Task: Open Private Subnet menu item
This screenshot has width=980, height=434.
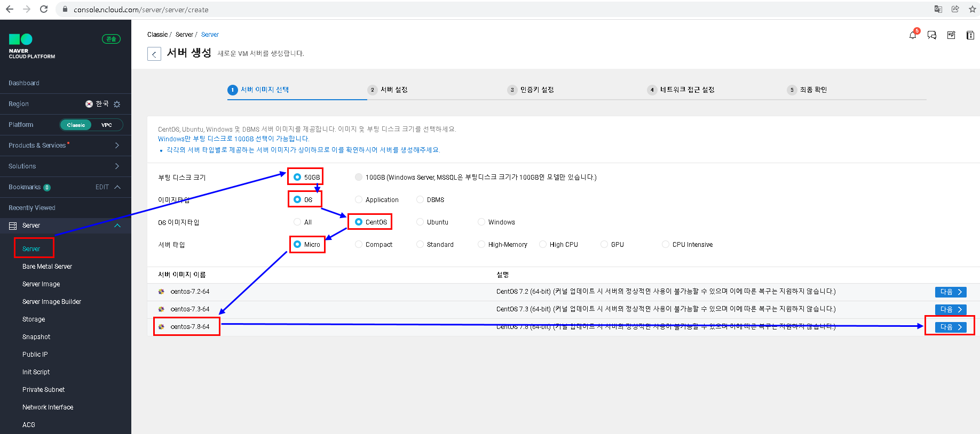Action: pos(43,390)
